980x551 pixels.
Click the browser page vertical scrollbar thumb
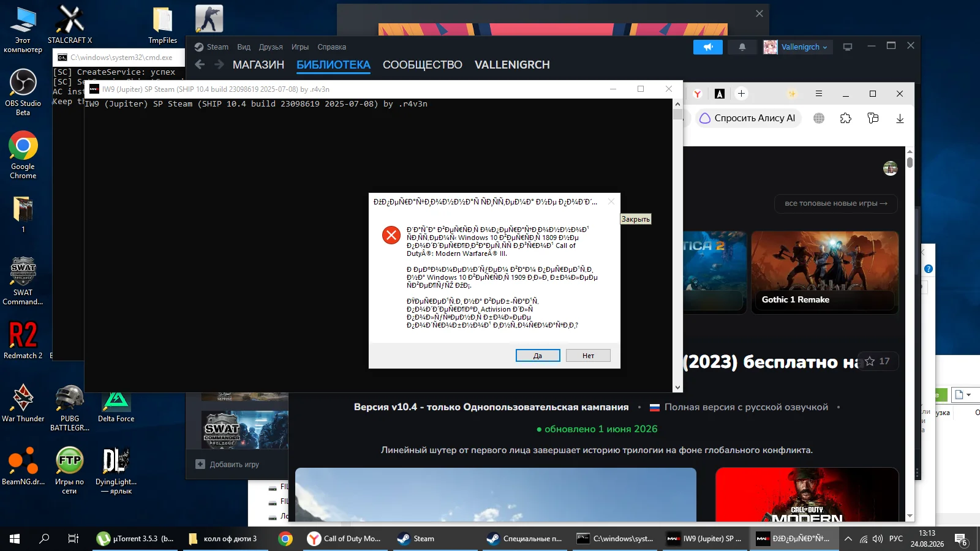(910, 162)
